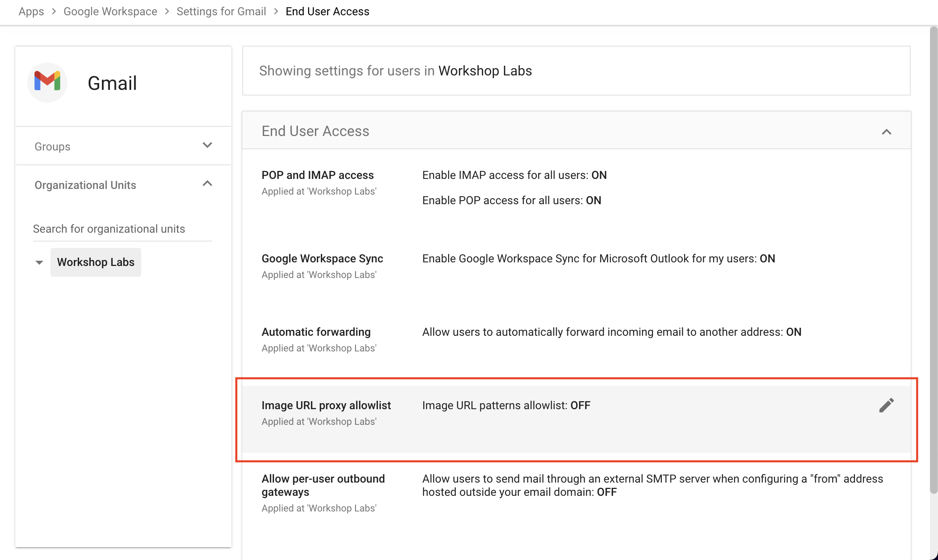The width and height of the screenshot is (938, 560).
Task: Select the Workshop Labs organizational unit
Action: coord(95,262)
